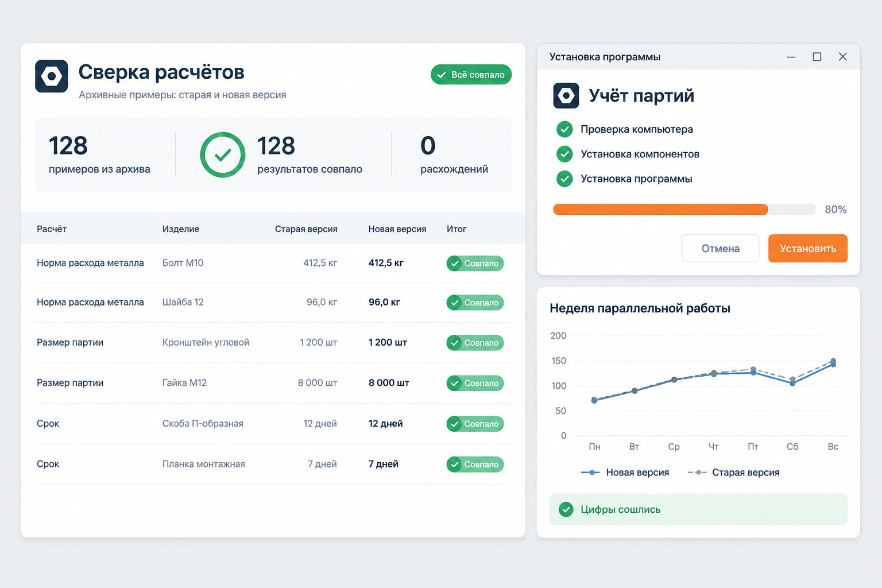Click the Старая версия column header in the table
Screen dimensions: 882x588
coord(306,229)
